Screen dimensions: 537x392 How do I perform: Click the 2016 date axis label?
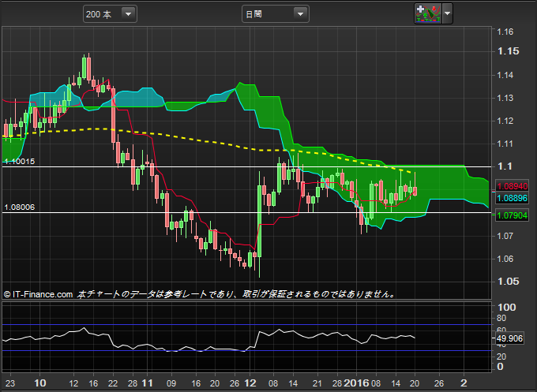click(x=356, y=383)
